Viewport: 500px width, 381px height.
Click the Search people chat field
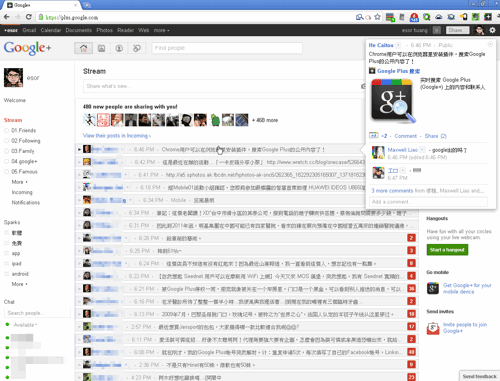click(37, 313)
